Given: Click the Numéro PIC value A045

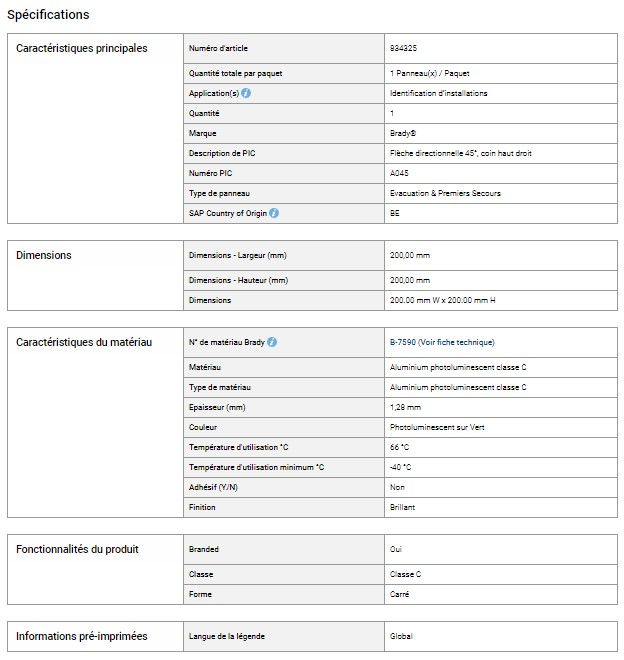Looking at the screenshot, I should point(399,173).
